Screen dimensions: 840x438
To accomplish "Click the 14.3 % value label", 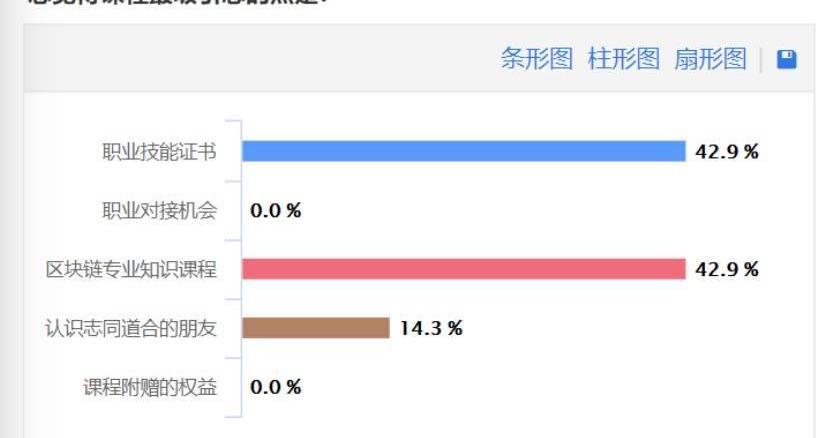I will pos(431,328).
